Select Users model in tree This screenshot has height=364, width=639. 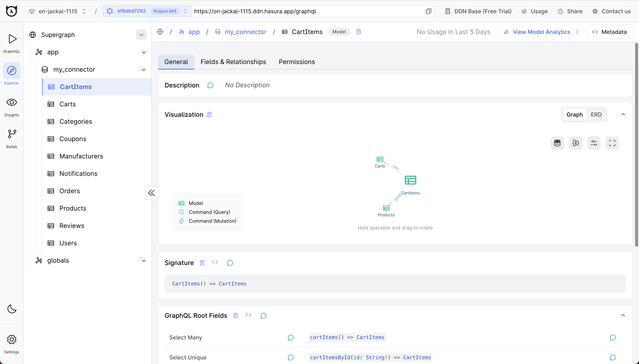point(97,243)
